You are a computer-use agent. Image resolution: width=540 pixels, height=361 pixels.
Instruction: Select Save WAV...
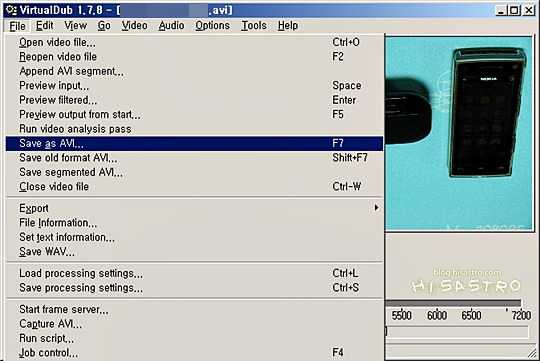click(x=194, y=252)
